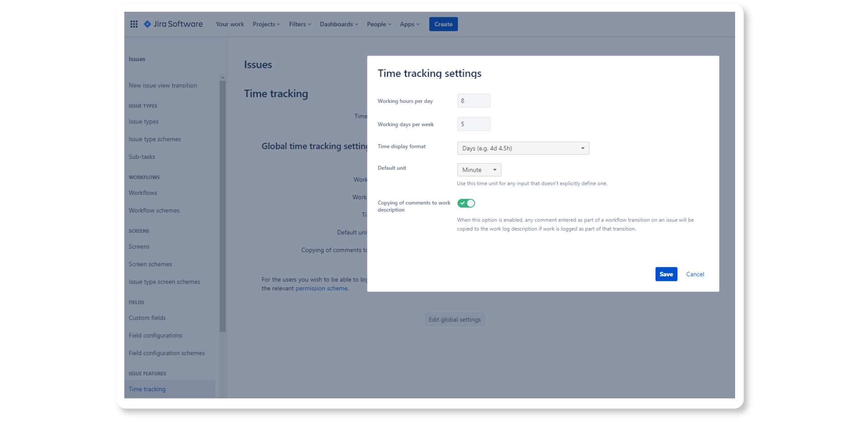This screenshot has width=868, height=421.
Task: Click the Jira Software logo
Action: [173, 24]
